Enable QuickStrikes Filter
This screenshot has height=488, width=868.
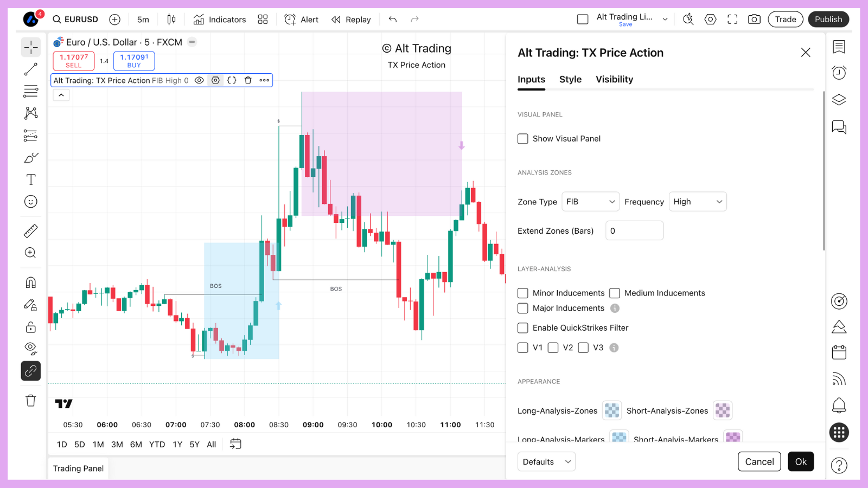(522, 328)
